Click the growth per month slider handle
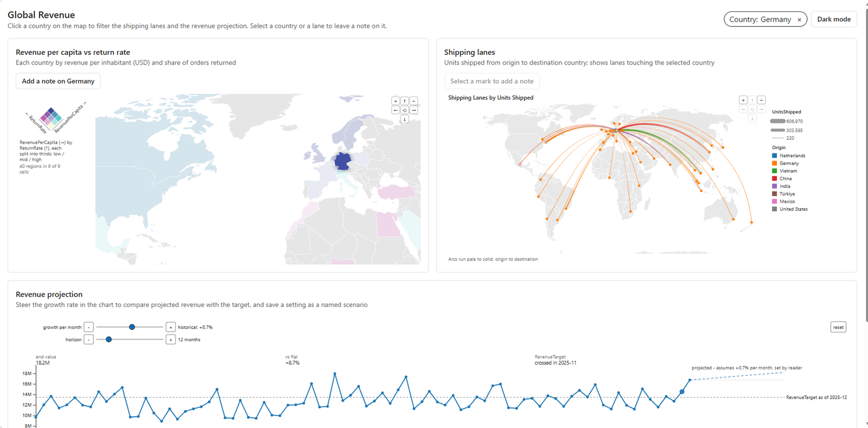868x428 pixels. pyautogui.click(x=132, y=327)
